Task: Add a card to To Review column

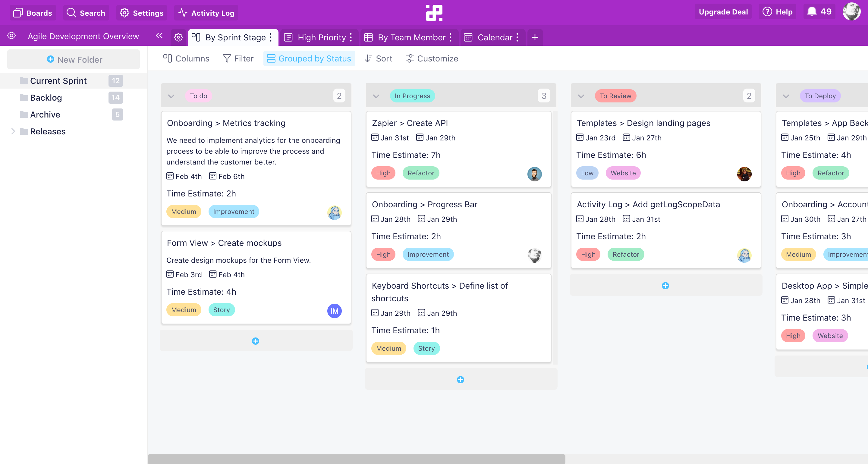Action: tap(665, 285)
